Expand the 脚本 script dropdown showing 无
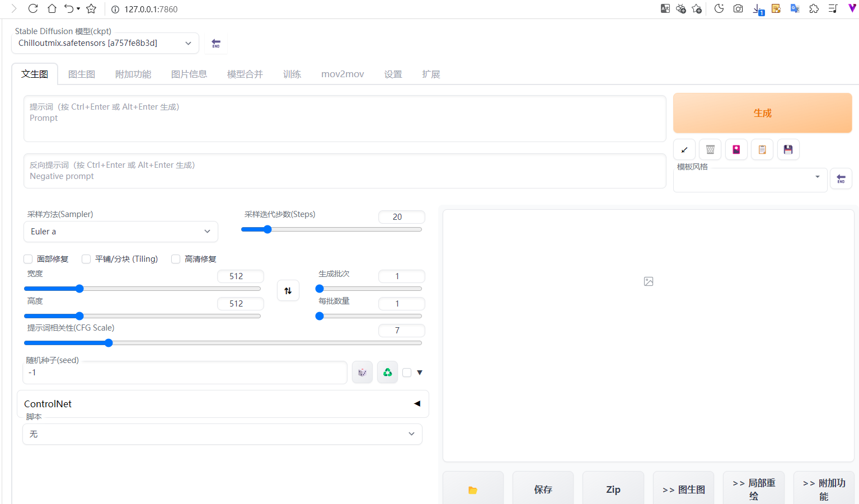 coord(222,434)
